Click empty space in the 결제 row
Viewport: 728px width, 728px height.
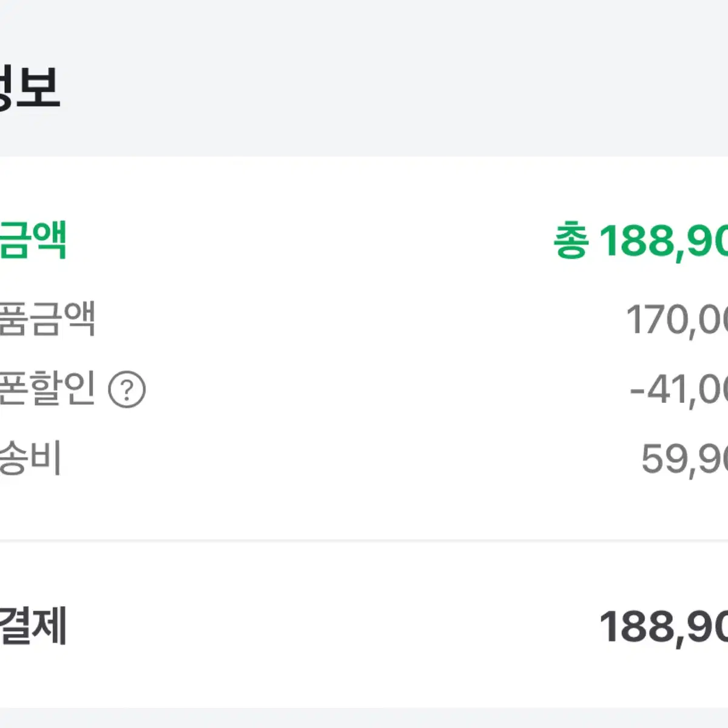point(333,627)
